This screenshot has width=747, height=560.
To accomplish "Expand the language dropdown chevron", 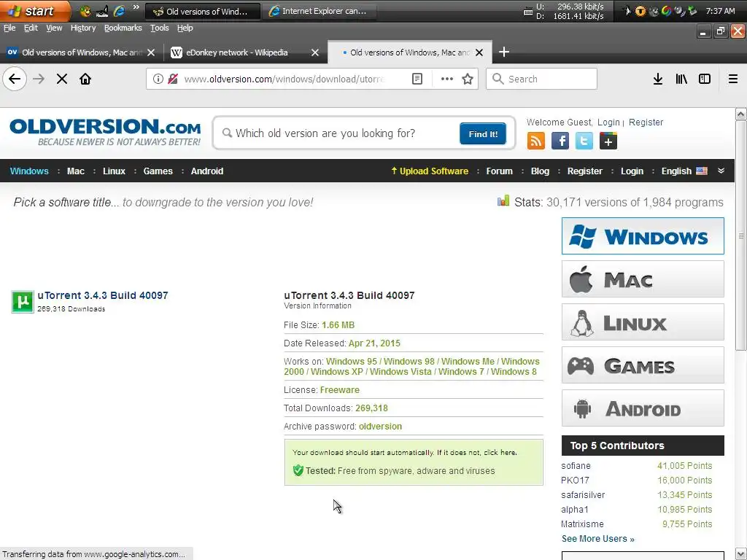I will [721, 171].
